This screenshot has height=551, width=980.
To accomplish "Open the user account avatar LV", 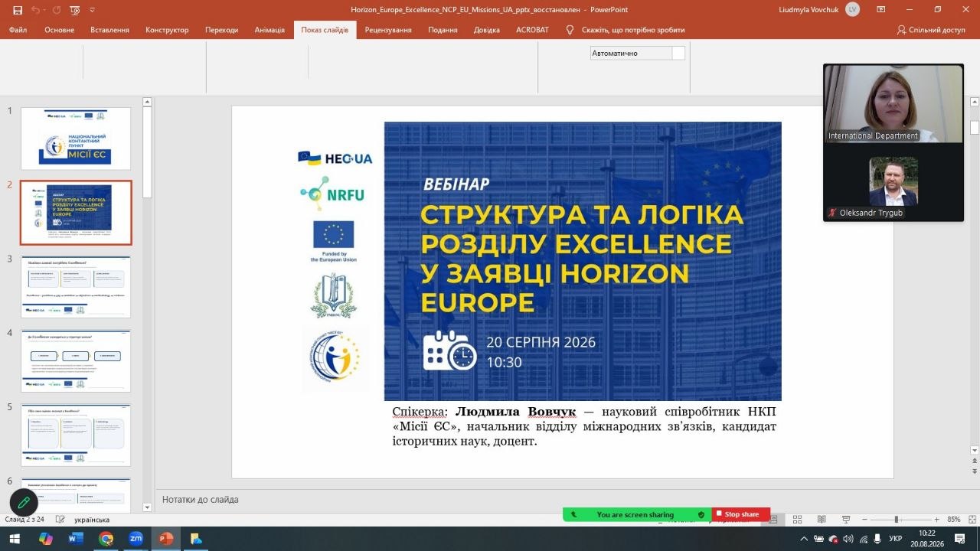I will (x=852, y=9).
